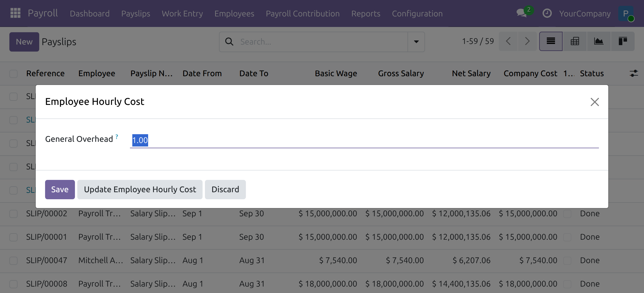Click the search magnifier icon
644x293 pixels.
coord(229,42)
